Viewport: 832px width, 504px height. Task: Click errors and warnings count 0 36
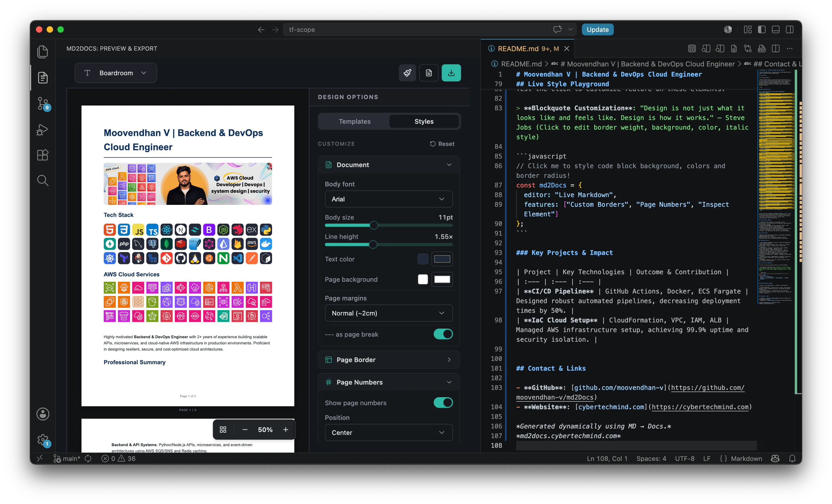click(x=118, y=458)
